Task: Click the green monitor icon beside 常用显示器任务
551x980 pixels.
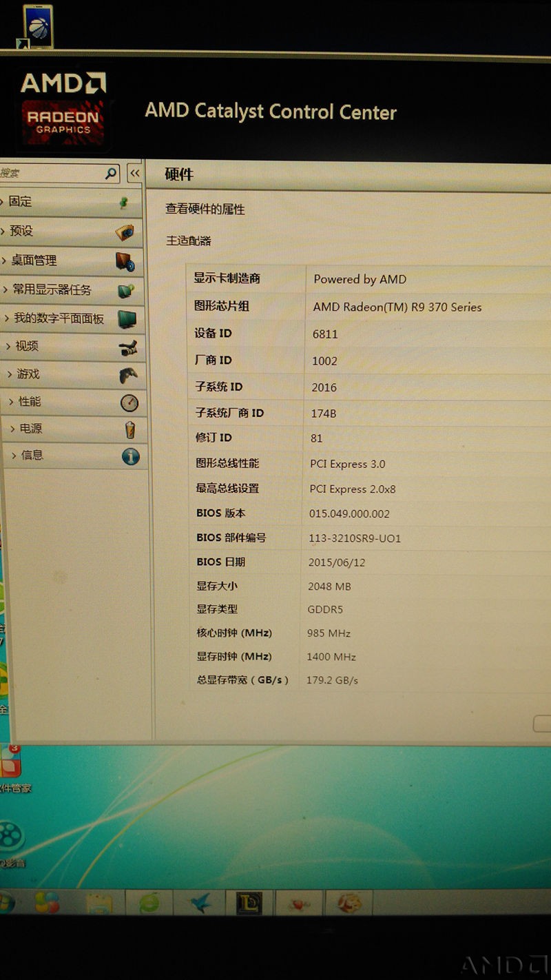Action: click(126, 290)
